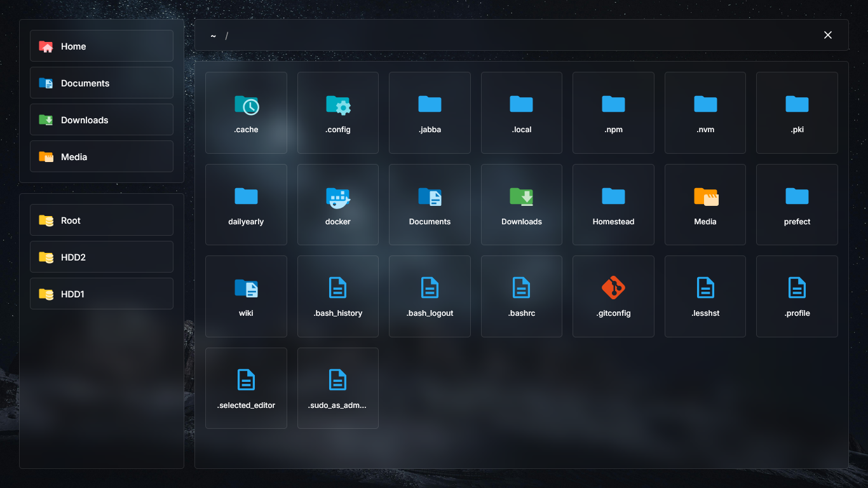Select the .selected_editor file icon
The width and height of the screenshot is (868, 488).
[246, 380]
